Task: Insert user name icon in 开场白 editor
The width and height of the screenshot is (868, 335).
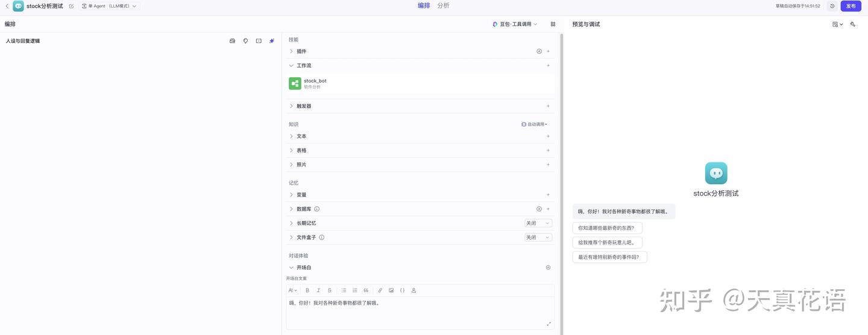Action: click(414, 290)
